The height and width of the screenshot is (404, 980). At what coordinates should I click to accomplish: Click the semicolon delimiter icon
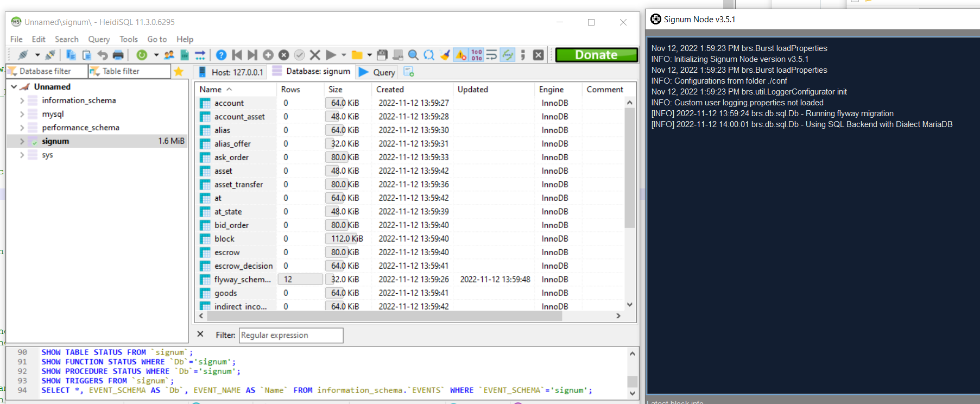[x=523, y=55]
